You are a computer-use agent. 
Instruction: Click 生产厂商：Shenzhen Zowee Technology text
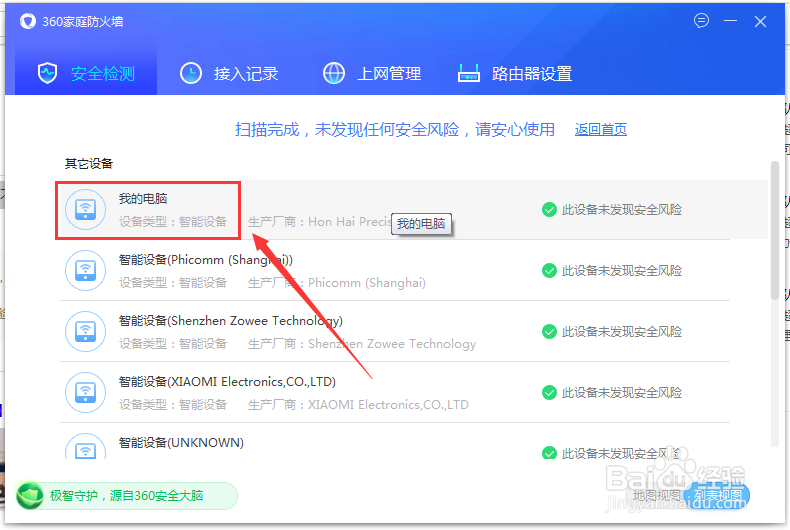[x=362, y=344]
